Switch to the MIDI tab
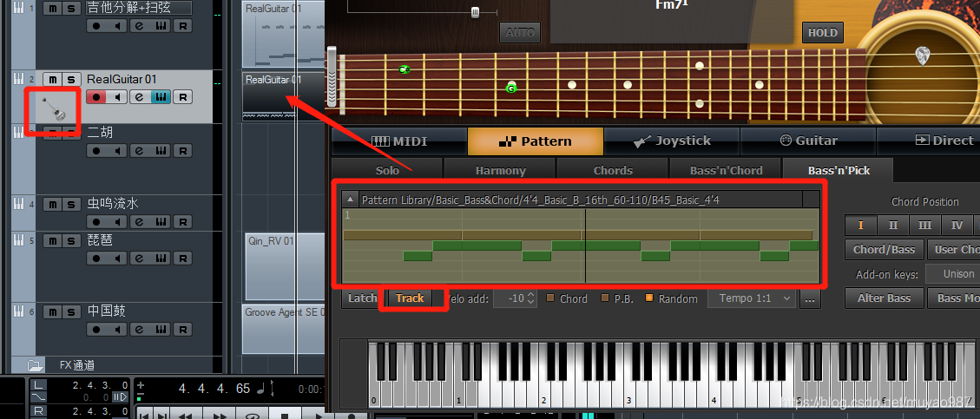This screenshot has width=980, height=419. pyautogui.click(x=399, y=141)
